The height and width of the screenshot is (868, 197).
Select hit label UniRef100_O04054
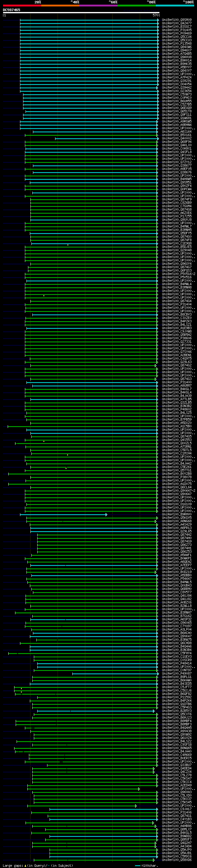[177, 84]
